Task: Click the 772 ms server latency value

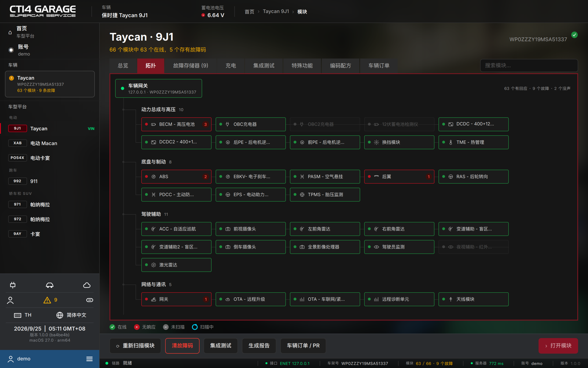Action: [x=496, y=364]
